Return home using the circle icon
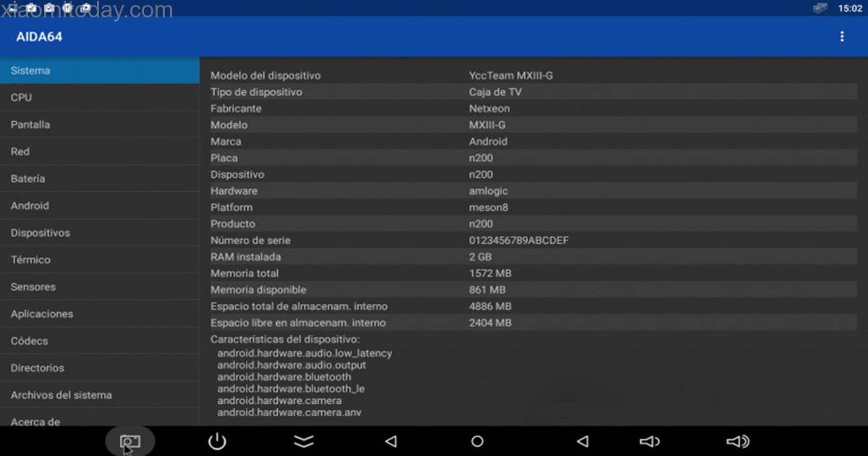The height and width of the screenshot is (456, 868). (x=477, y=440)
